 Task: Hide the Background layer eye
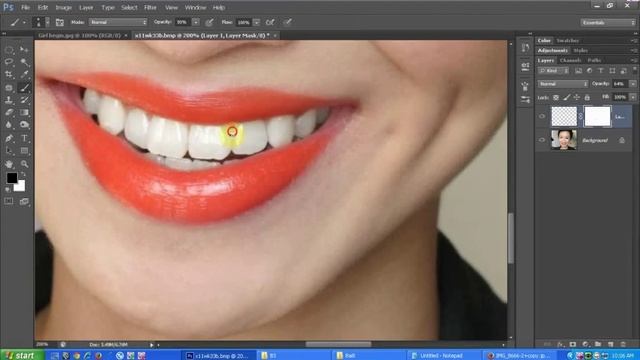[x=542, y=140]
